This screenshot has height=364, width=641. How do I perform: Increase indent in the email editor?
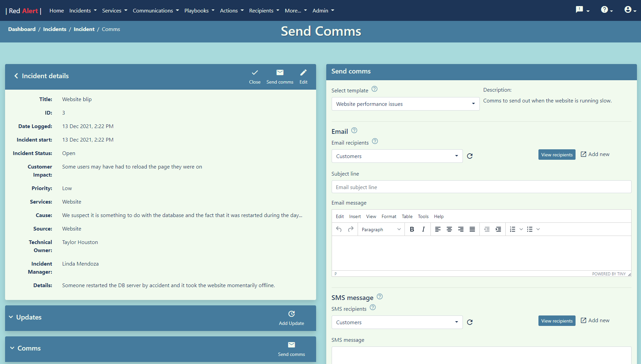[498, 229]
